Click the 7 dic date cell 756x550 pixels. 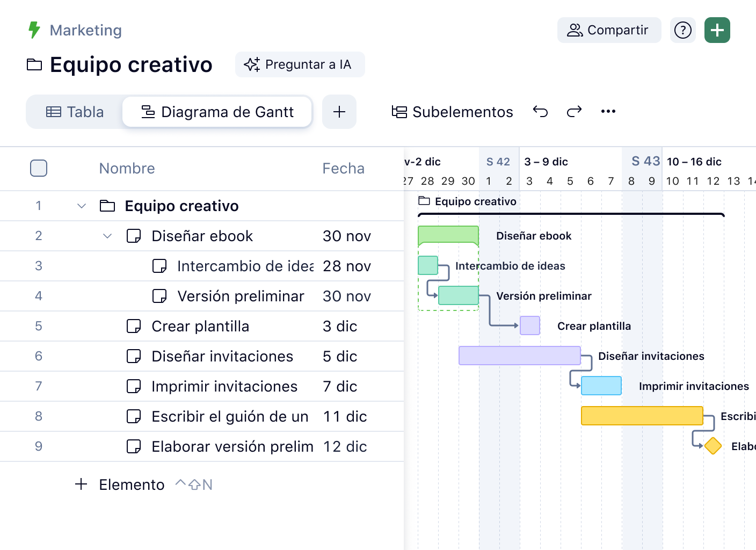coord(340,386)
